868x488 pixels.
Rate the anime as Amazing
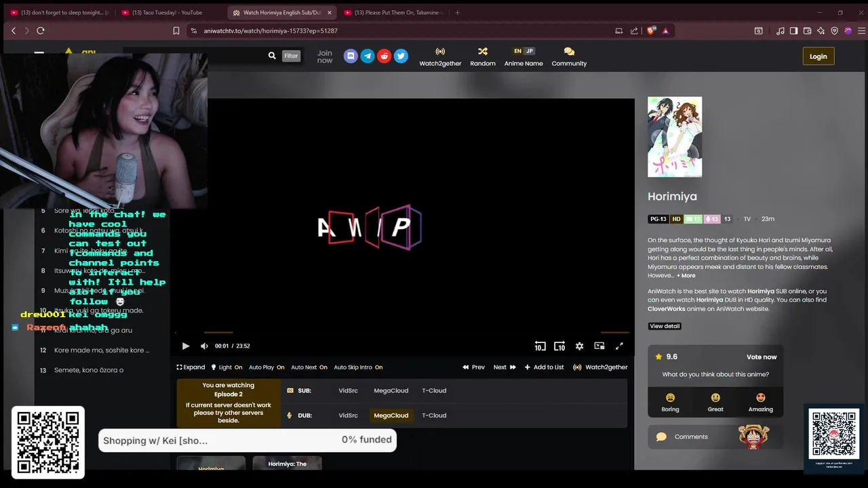[760, 403]
